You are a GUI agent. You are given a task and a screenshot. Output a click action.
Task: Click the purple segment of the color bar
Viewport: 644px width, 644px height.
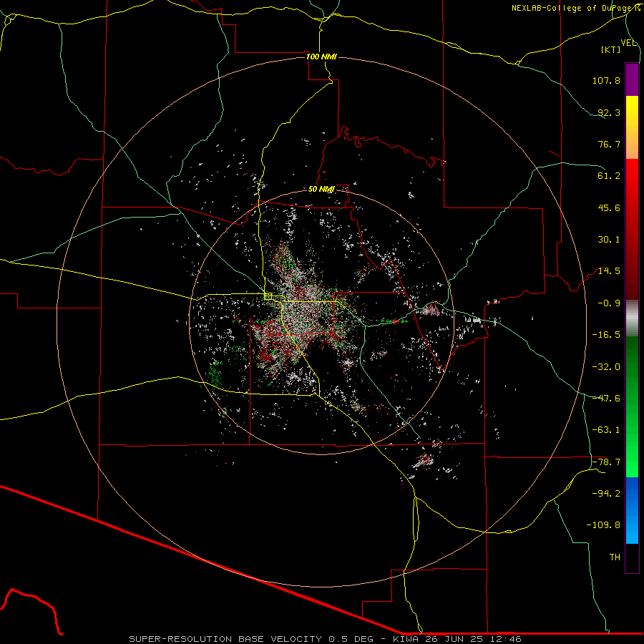pyautogui.click(x=632, y=79)
